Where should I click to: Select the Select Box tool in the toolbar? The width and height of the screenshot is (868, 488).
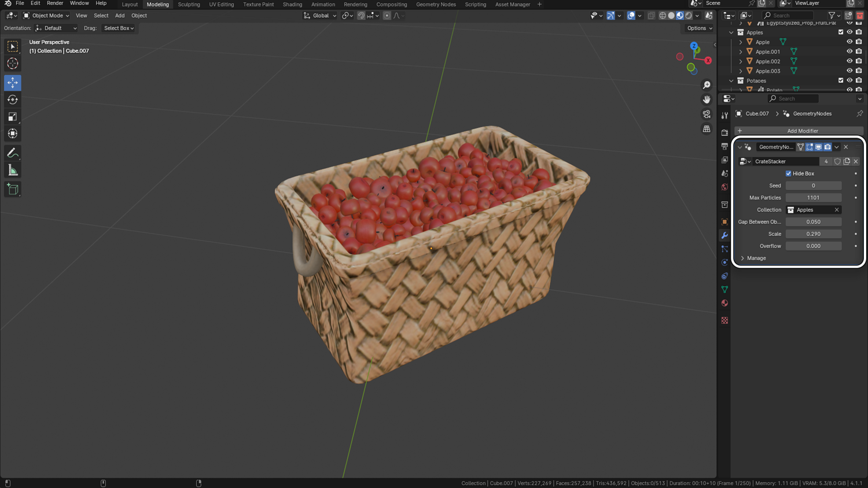click(13, 46)
